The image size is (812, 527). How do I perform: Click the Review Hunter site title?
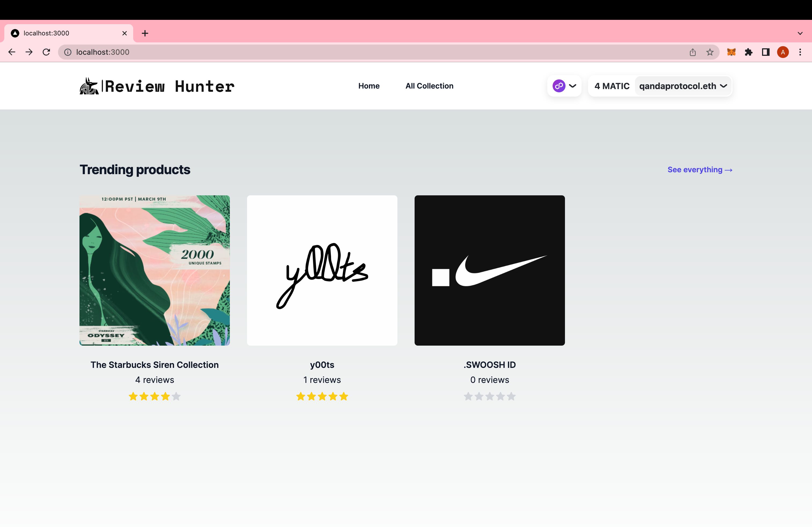[169, 86]
